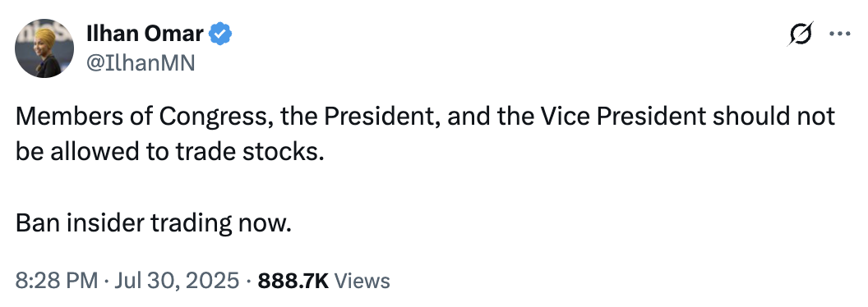Click the sentence Ban insider trading now
The height and width of the screenshot is (307, 868).
[x=153, y=223]
